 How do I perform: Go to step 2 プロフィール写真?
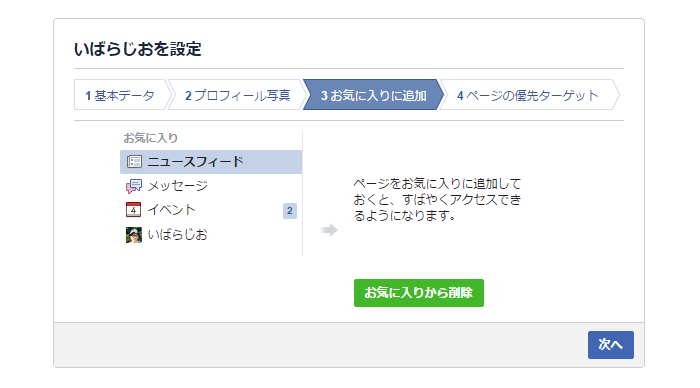coord(238,95)
